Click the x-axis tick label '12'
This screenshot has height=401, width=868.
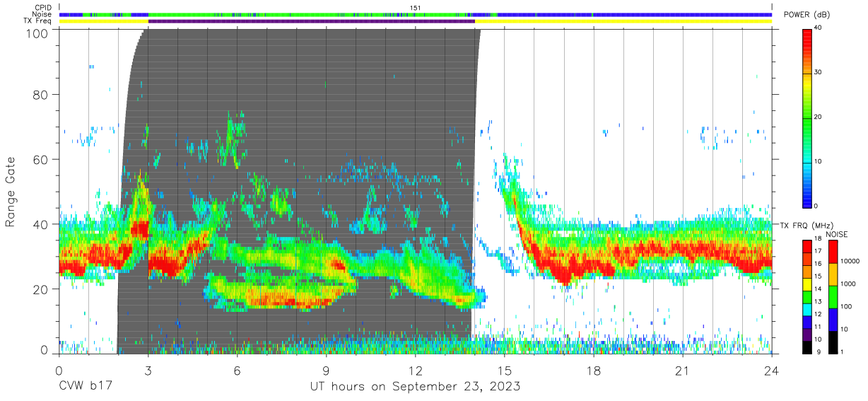(415, 371)
